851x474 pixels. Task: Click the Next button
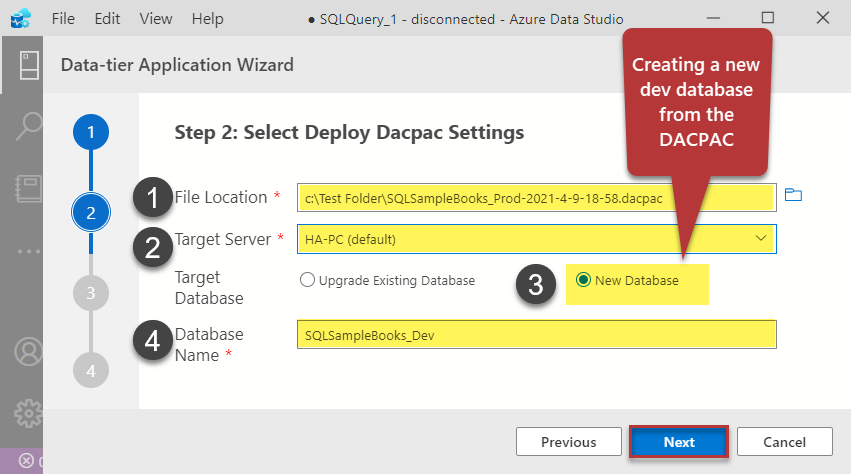(x=679, y=442)
